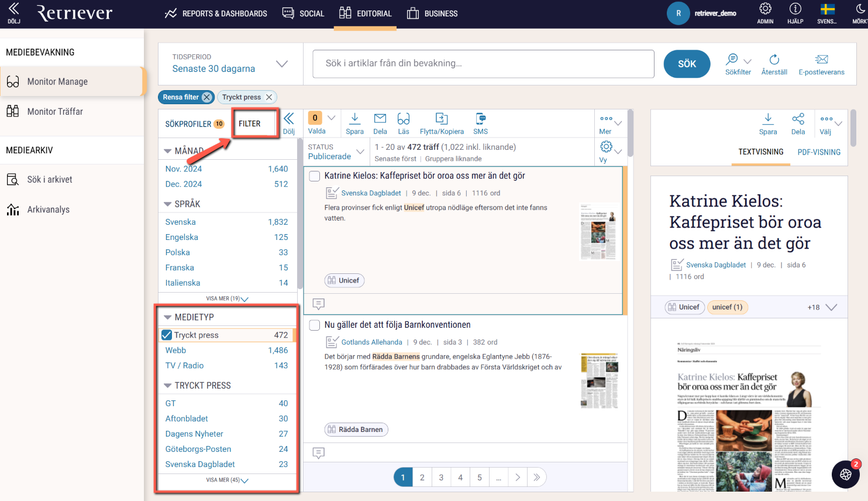Open Vy view settings gear
The height and width of the screenshot is (501, 868).
click(x=610, y=152)
